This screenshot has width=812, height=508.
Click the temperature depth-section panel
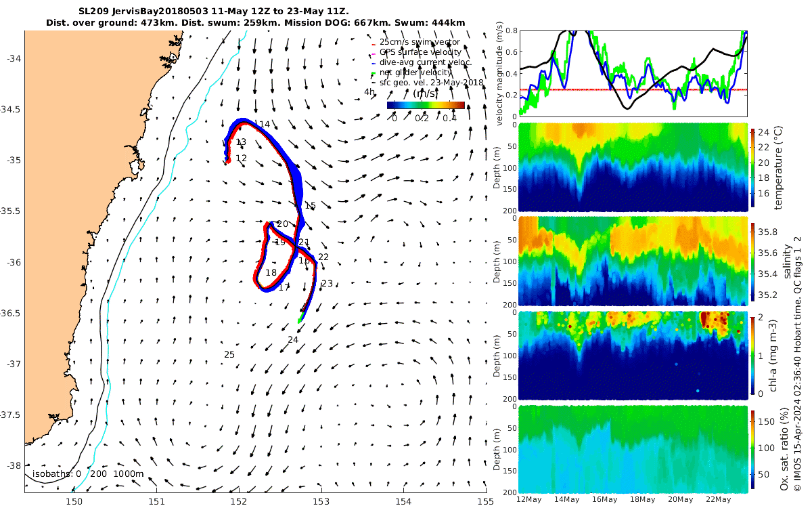click(x=633, y=167)
